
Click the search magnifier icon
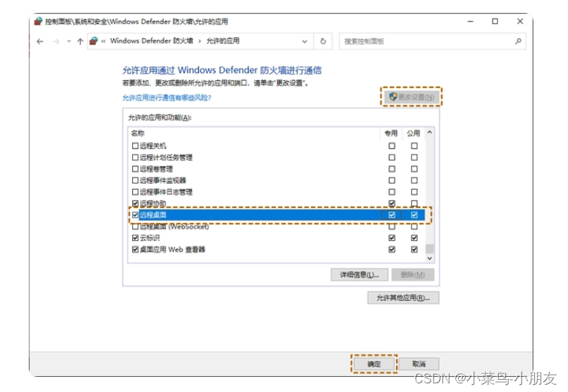click(x=518, y=41)
